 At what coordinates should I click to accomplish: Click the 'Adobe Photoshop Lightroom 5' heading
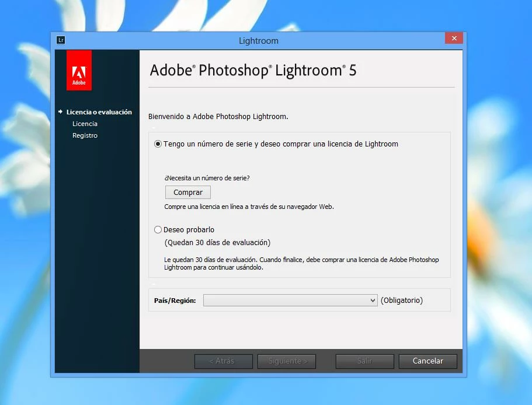click(x=253, y=70)
